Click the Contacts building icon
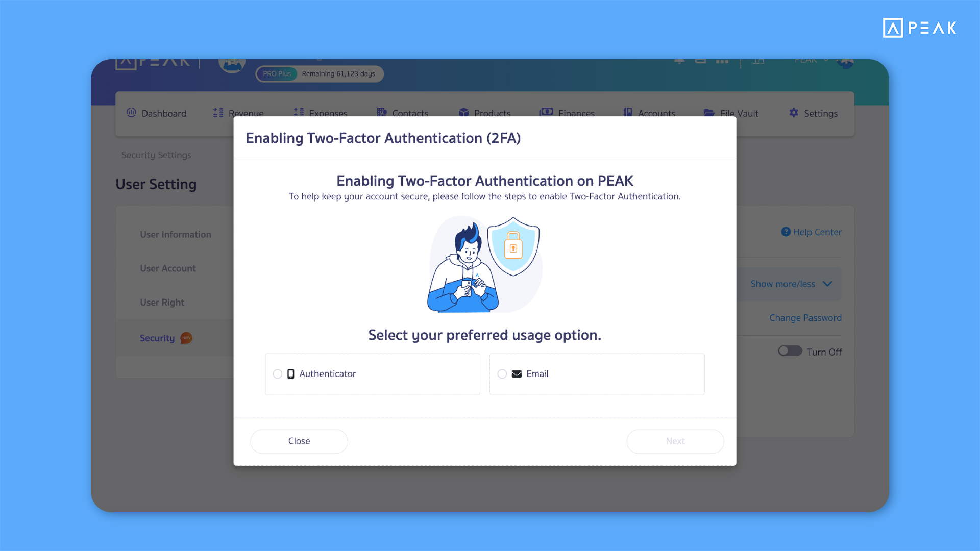This screenshot has height=551, width=980. coord(382,113)
